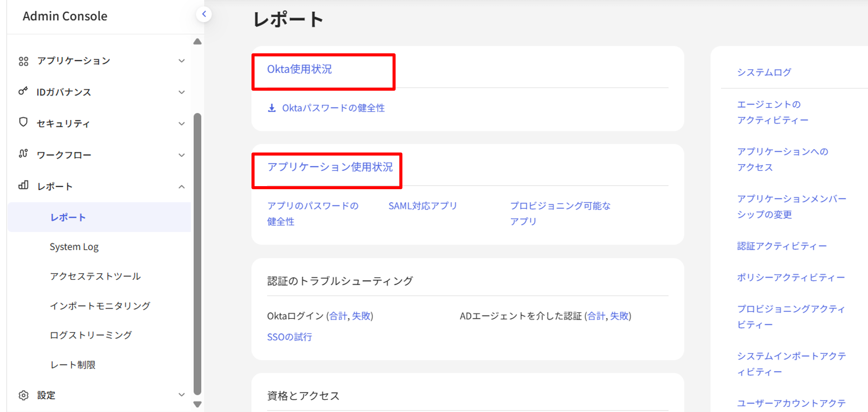
Task: Open the SAML対応アプリ report link
Action: (422, 206)
